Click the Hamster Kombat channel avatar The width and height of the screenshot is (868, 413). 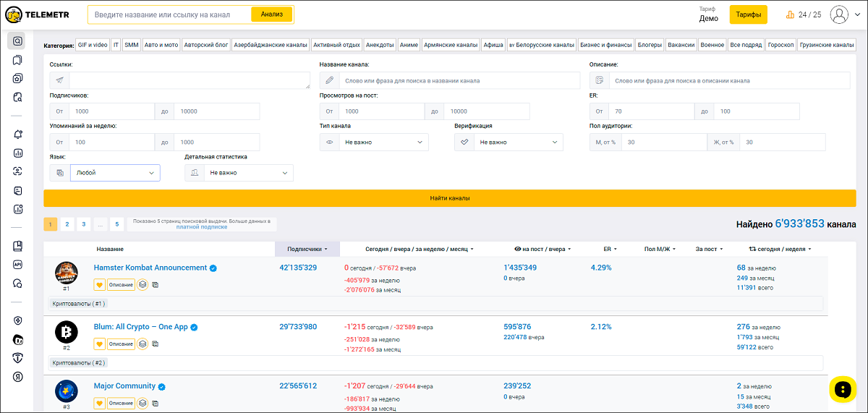coord(67,273)
